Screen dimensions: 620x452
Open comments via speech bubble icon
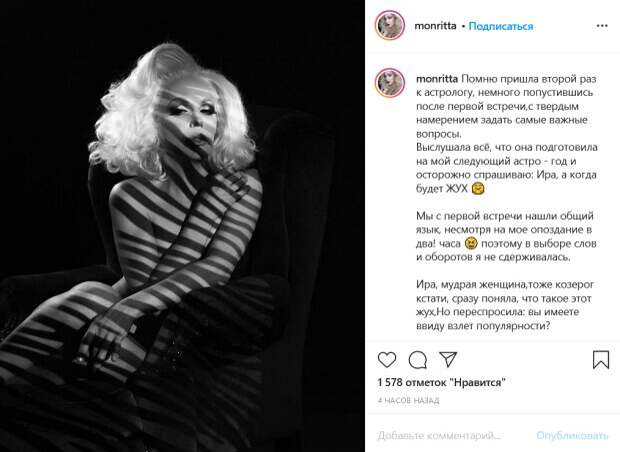418,359
